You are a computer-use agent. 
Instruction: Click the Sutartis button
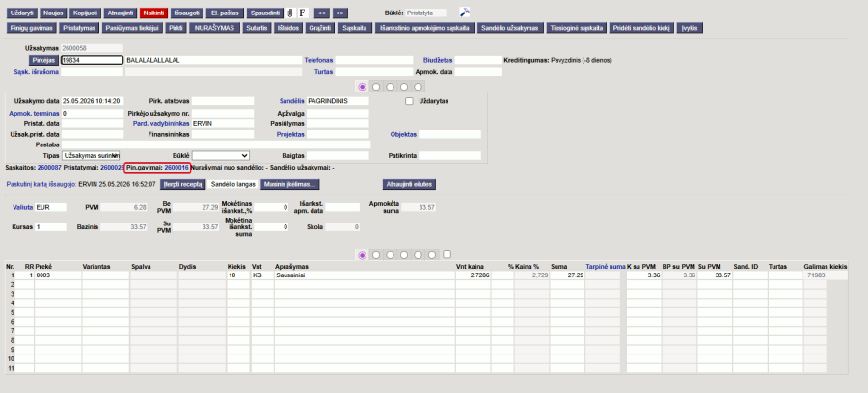257,28
